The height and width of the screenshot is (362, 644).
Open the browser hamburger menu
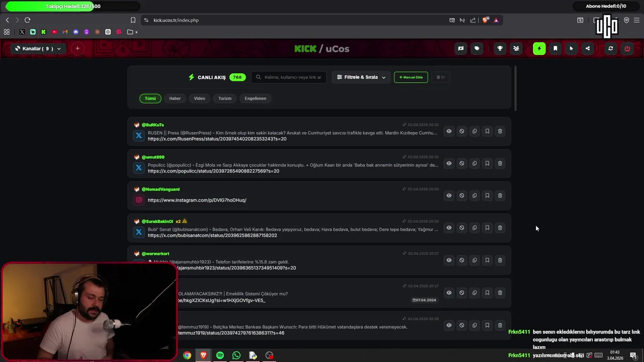point(636,20)
